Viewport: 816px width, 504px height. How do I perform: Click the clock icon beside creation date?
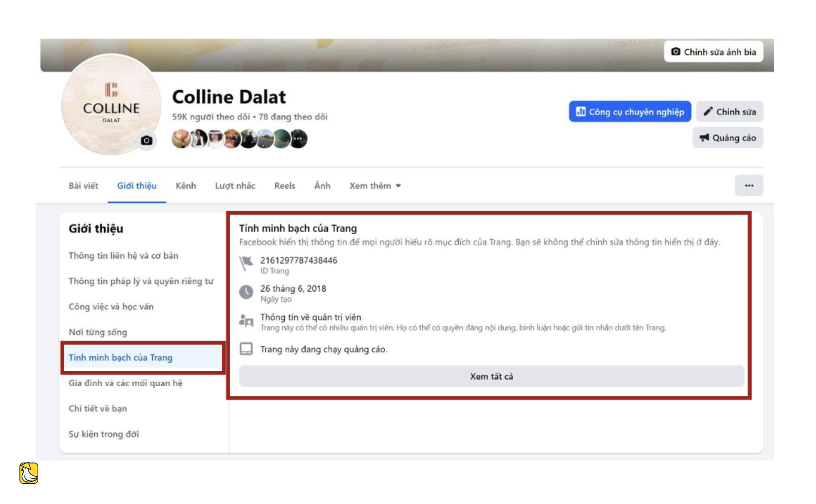point(246,292)
